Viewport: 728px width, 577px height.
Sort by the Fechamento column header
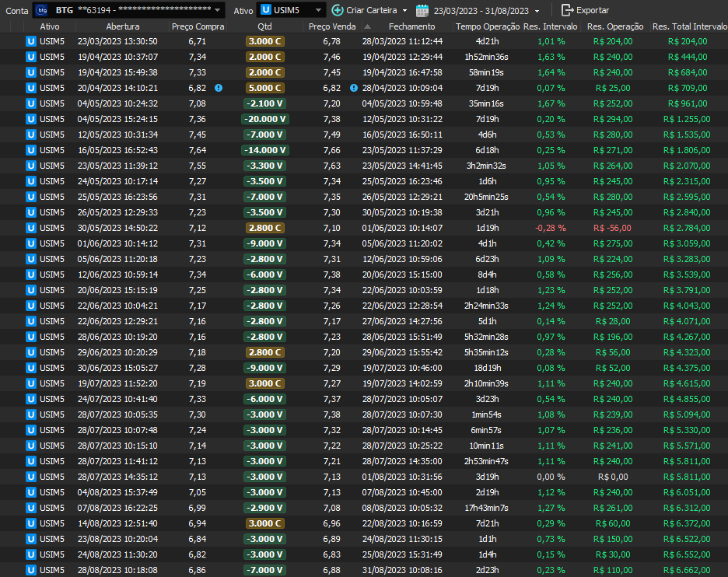[411, 27]
